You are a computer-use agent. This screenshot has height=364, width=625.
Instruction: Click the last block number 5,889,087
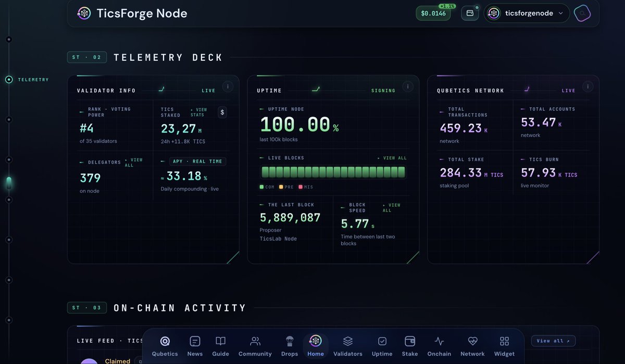(x=290, y=218)
